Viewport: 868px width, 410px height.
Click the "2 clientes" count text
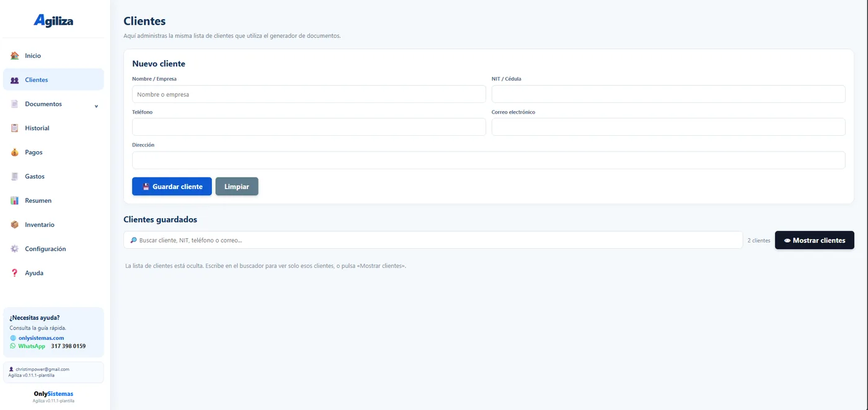pos(759,241)
